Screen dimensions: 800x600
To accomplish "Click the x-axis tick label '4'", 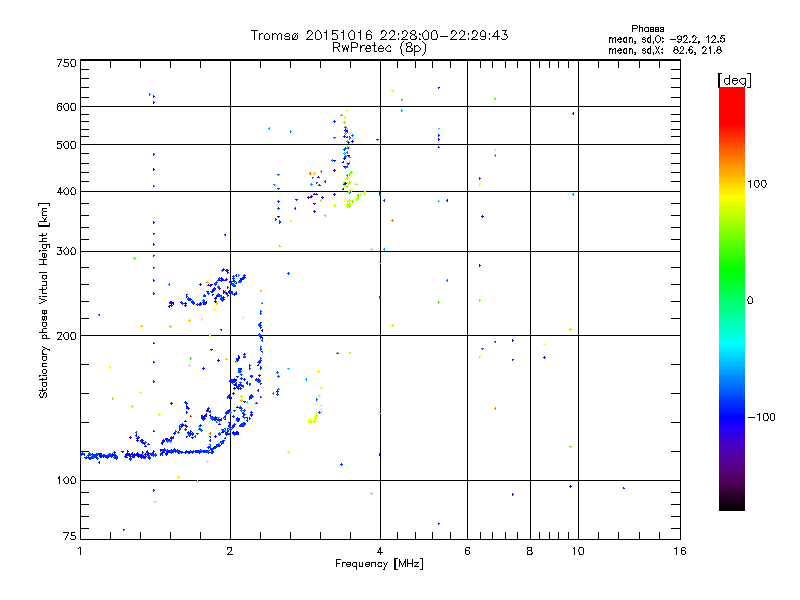I will (x=380, y=551).
